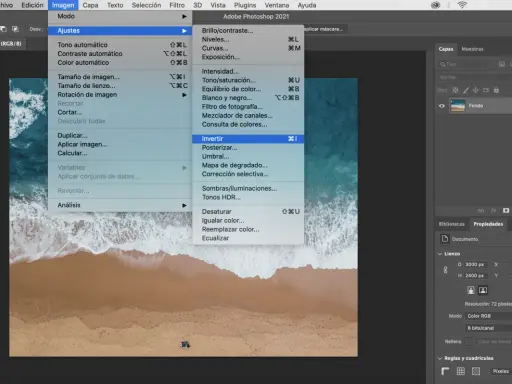The height and width of the screenshot is (384, 512).
Task: Click the lock all padlock icon
Action: click(496, 90)
